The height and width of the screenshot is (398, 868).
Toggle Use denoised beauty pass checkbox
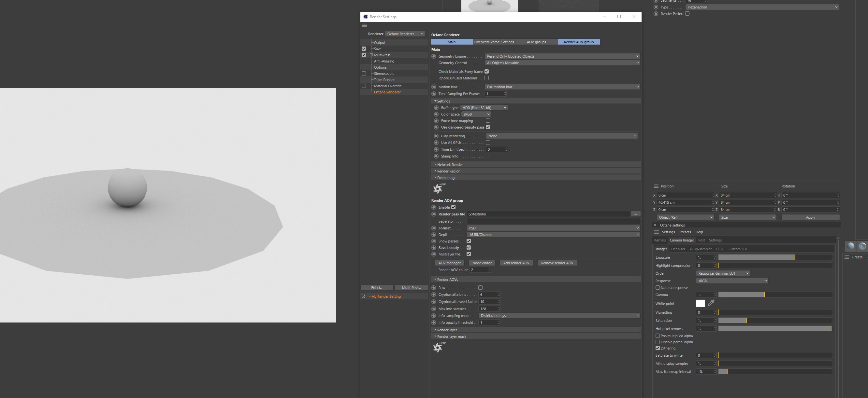click(x=488, y=127)
